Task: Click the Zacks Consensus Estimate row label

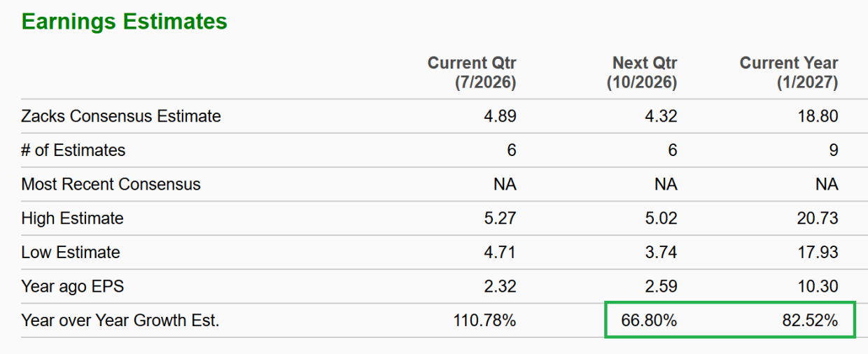Action: [x=121, y=116]
